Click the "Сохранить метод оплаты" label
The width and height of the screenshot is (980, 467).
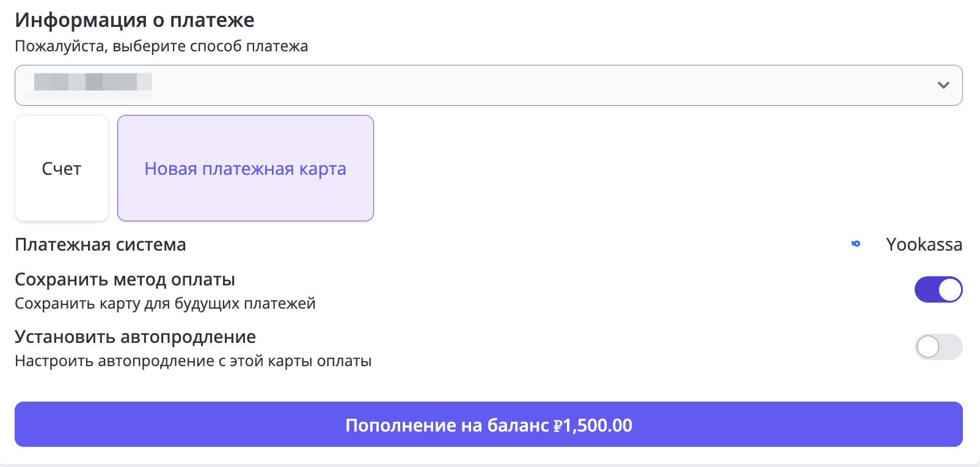tap(125, 279)
